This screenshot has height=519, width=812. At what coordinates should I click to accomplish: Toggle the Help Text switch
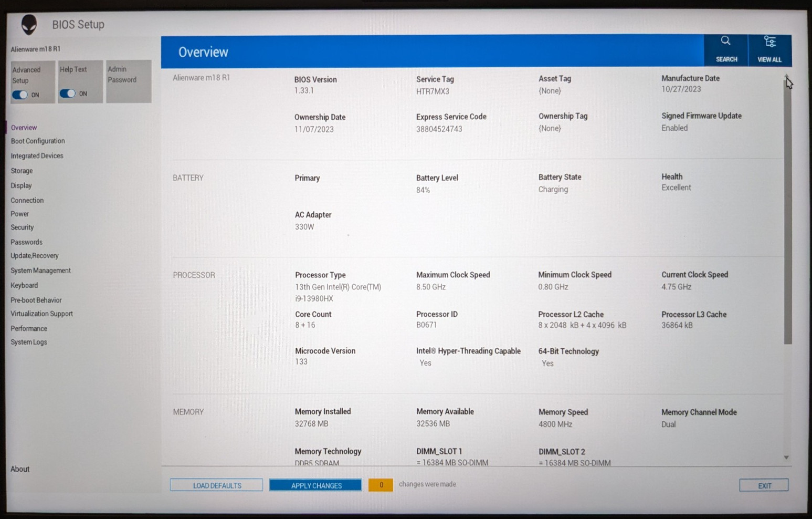point(68,94)
